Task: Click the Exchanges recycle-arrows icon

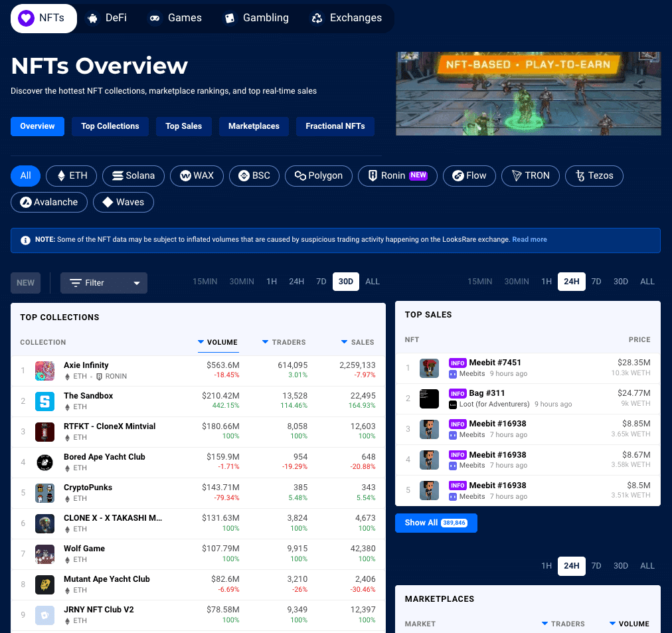Action: (317, 18)
